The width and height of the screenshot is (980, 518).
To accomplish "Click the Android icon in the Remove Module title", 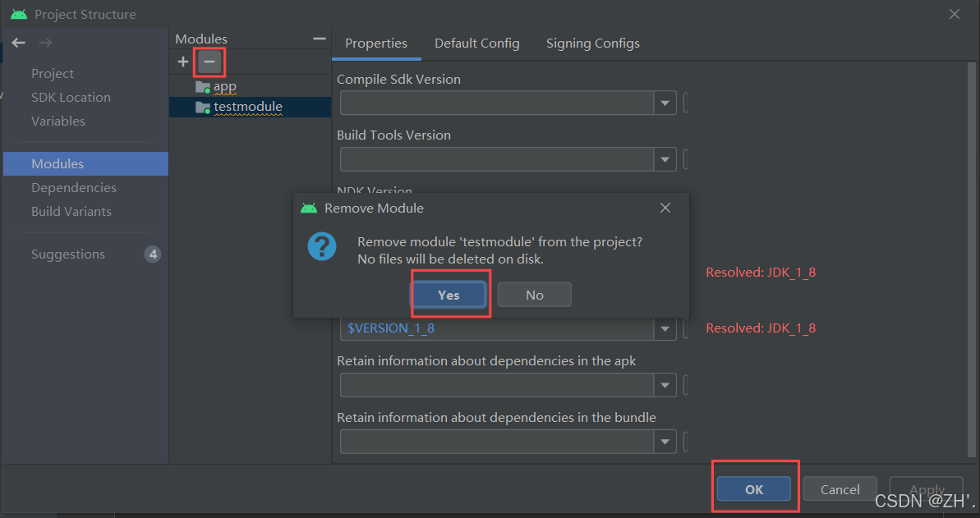I will pos(309,208).
